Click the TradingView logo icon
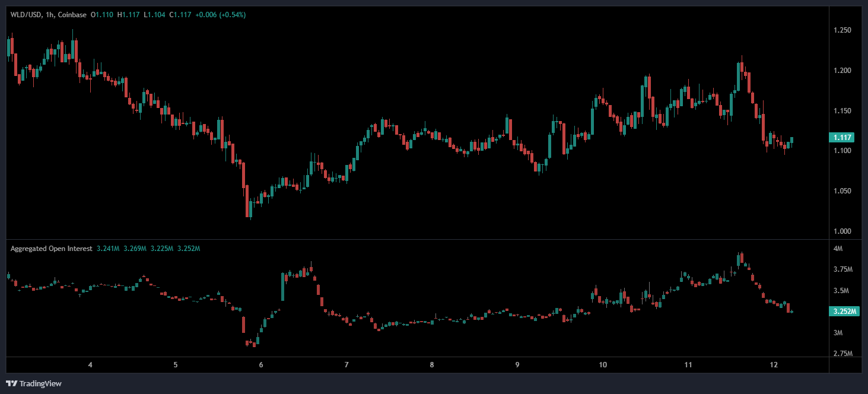Image resolution: width=868 pixels, height=394 pixels. pos(11,383)
